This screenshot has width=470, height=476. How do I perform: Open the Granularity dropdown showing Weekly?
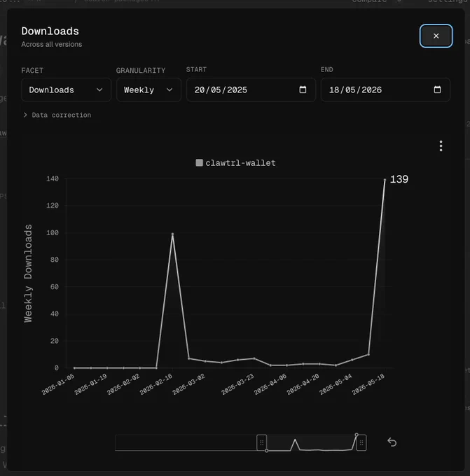coord(148,90)
